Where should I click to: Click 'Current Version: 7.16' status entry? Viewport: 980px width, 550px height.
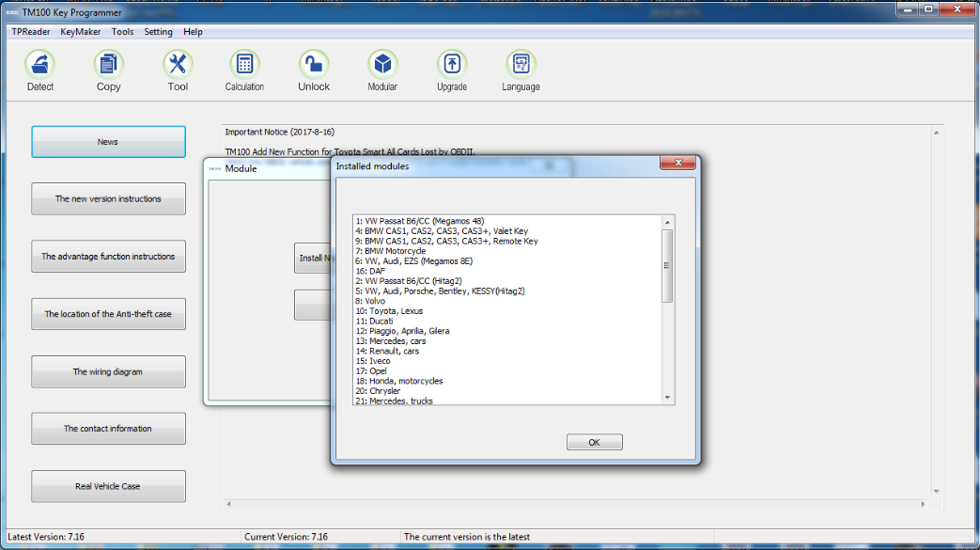coord(286,537)
